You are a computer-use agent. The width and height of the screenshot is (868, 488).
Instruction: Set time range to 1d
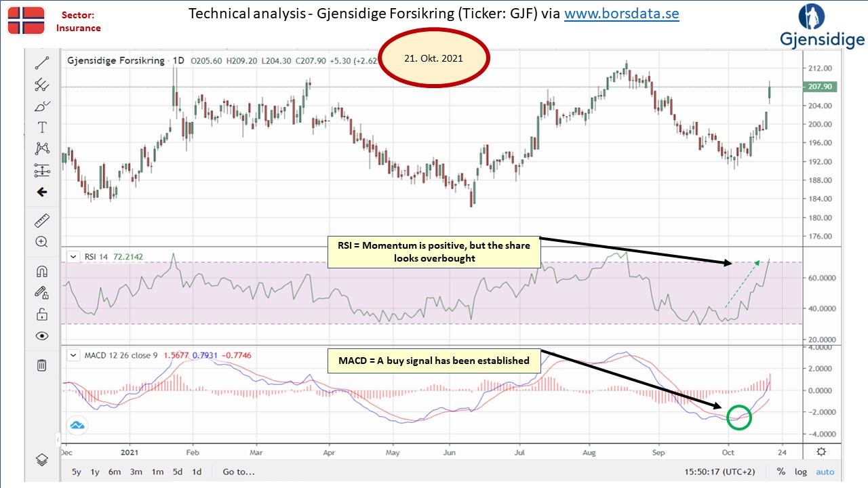click(x=197, y=472)
